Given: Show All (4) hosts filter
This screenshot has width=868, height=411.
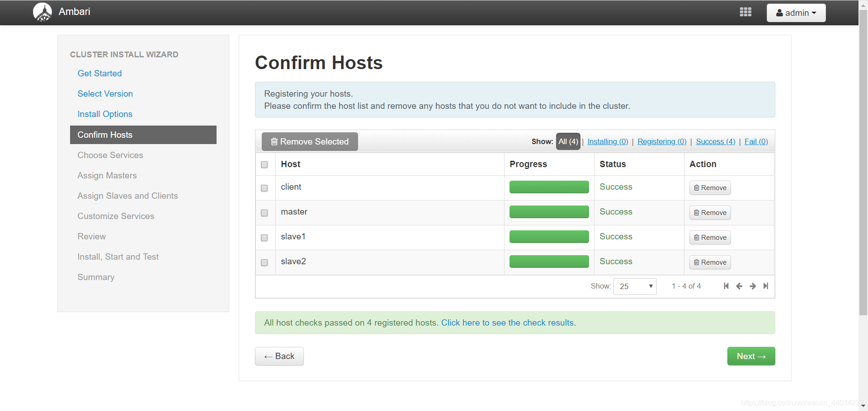Looking at the screenshot, I should click(568, 141).
